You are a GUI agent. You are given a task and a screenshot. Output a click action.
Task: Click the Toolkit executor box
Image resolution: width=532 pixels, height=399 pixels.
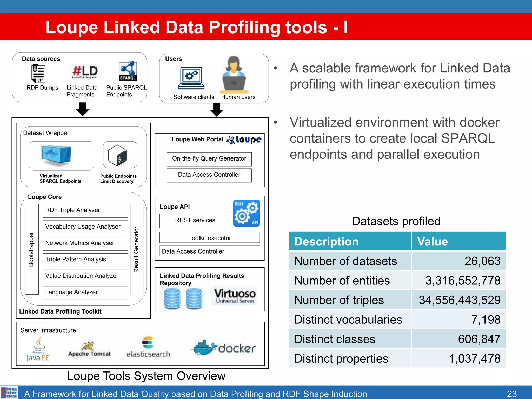pyautogui.click(x=210, y=238)
